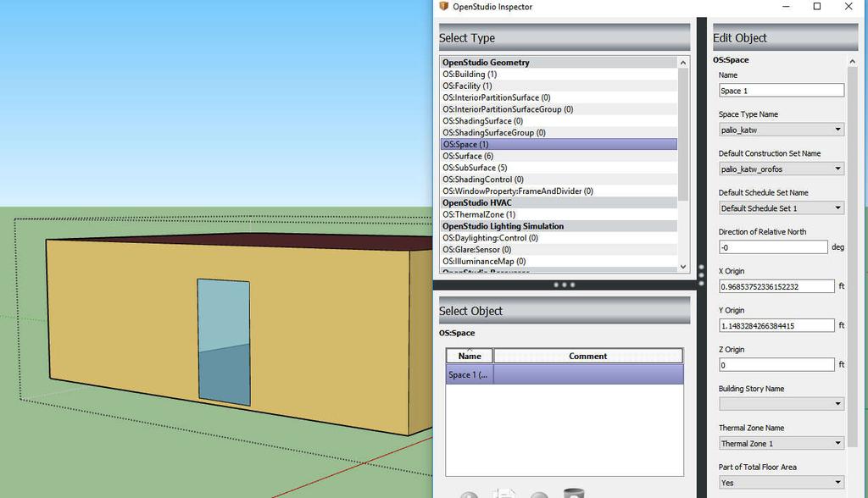Viewport: 868px width, 498px height.
Task: Open the Space Type Name dropdown
Action: (781, 130)
